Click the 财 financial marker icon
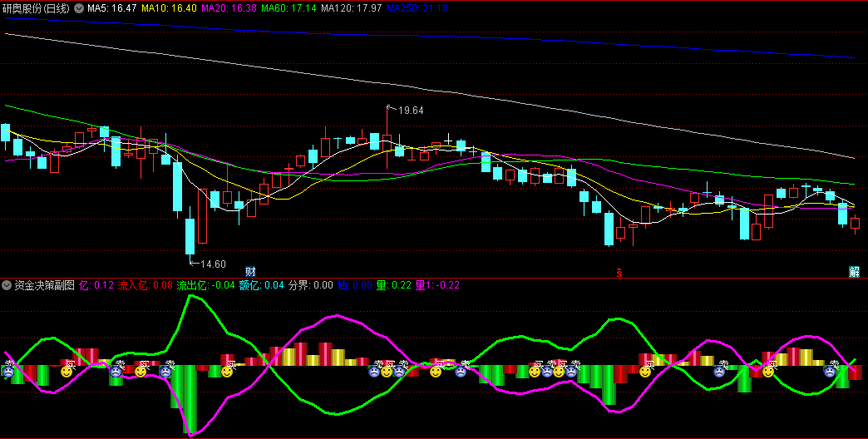Screen dimensions: 868x439 pyautogui.click(x=251, y=271)
